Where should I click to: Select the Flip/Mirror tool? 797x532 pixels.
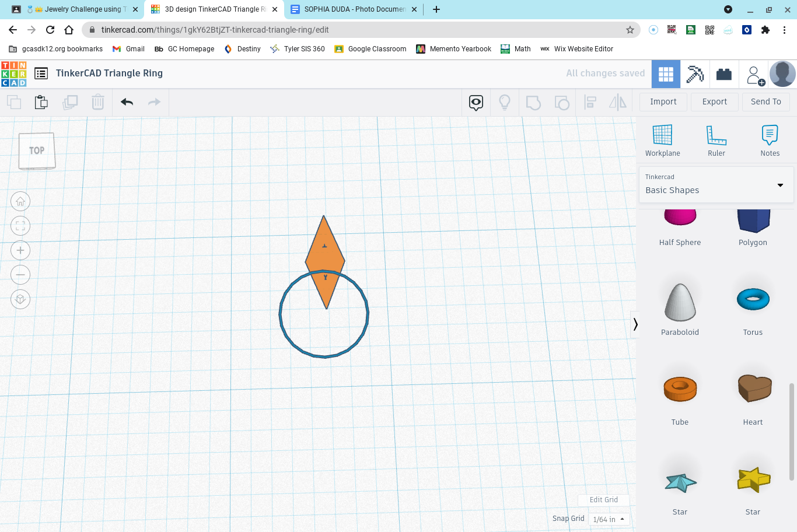pos(618,102)
